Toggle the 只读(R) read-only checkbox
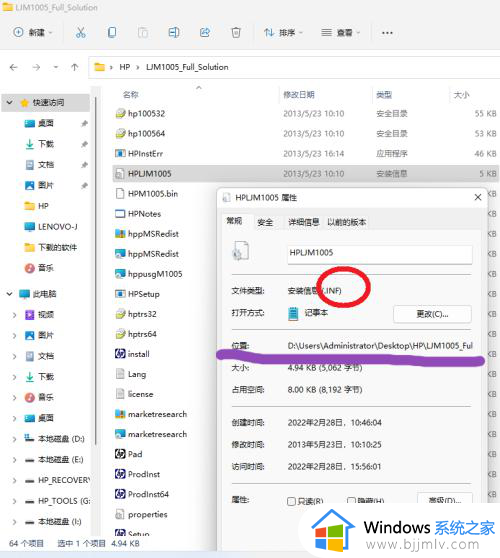The image size is (500, 558). point(291,501)
